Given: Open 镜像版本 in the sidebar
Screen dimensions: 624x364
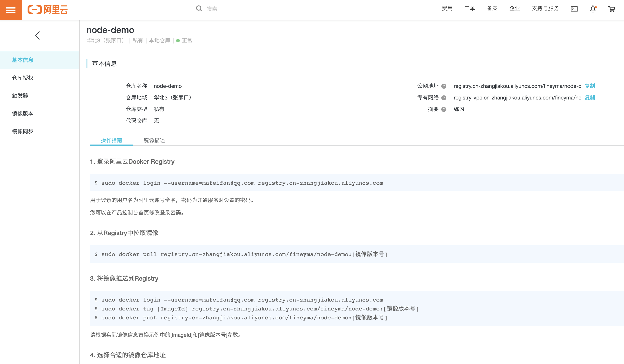Looking at the screenshot, I should [23, 113].
